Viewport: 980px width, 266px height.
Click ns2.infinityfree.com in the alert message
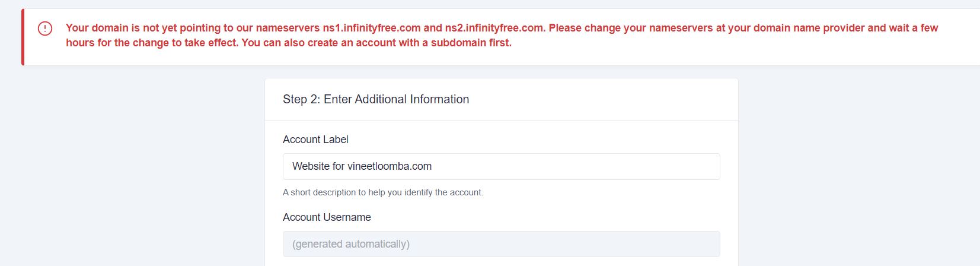coord(494,28)
